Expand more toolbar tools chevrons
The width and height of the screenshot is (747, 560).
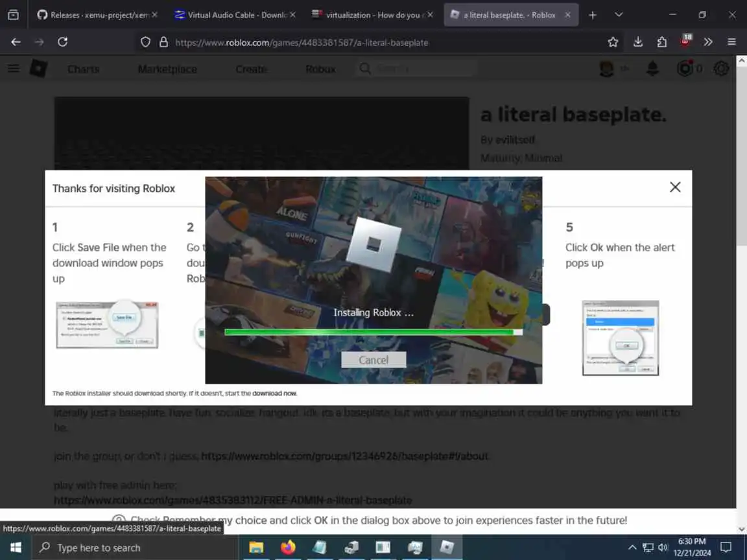pos(708,42)
